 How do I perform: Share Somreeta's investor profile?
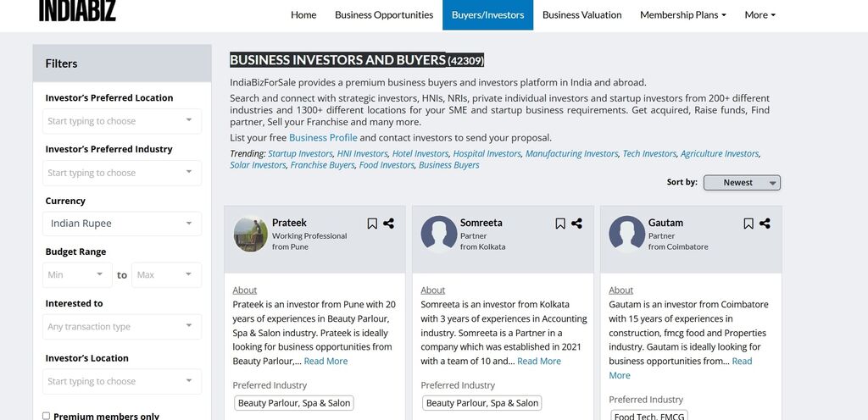click(x=576, y=224)
